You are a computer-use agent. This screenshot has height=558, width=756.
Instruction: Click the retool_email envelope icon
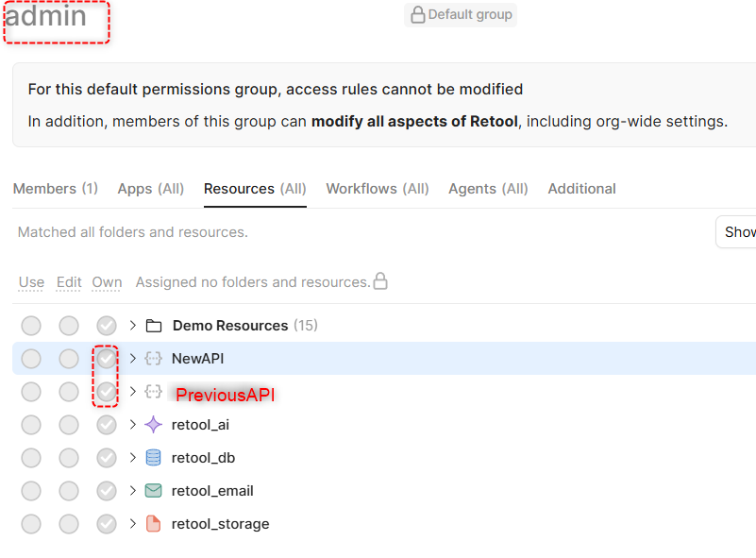[154, 491]
